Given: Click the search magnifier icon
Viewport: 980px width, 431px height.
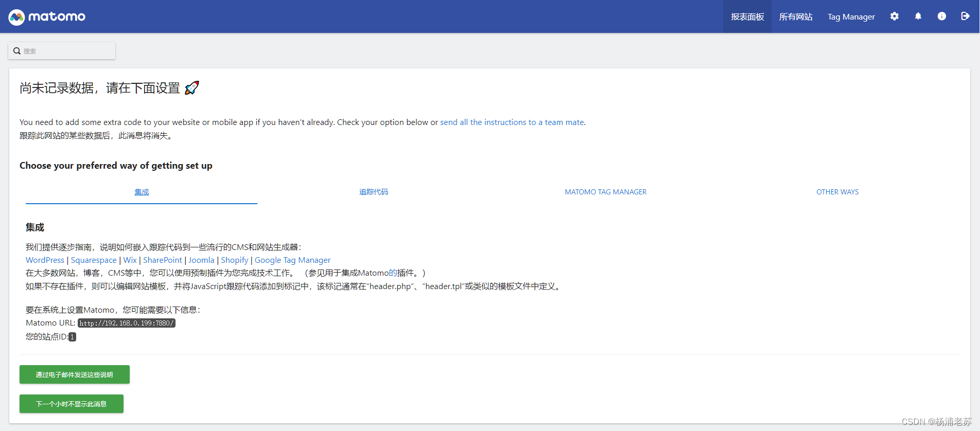Looking at the screenshot, I should coord(17,51).
